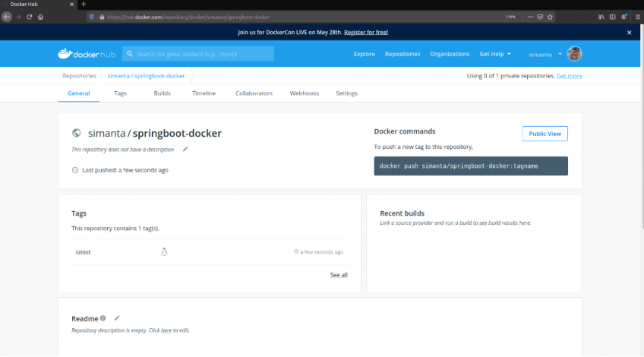644x357 pixels.
Task: Edit the Readme with pencil icon
Action: pyautogui.click(x=117, y=318)
